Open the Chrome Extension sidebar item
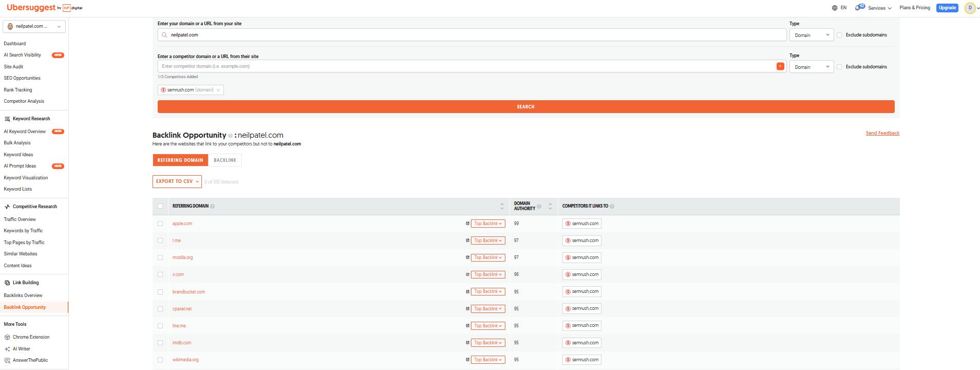The image size is (980, 370). pyautogui.click(x=31, y=337)
